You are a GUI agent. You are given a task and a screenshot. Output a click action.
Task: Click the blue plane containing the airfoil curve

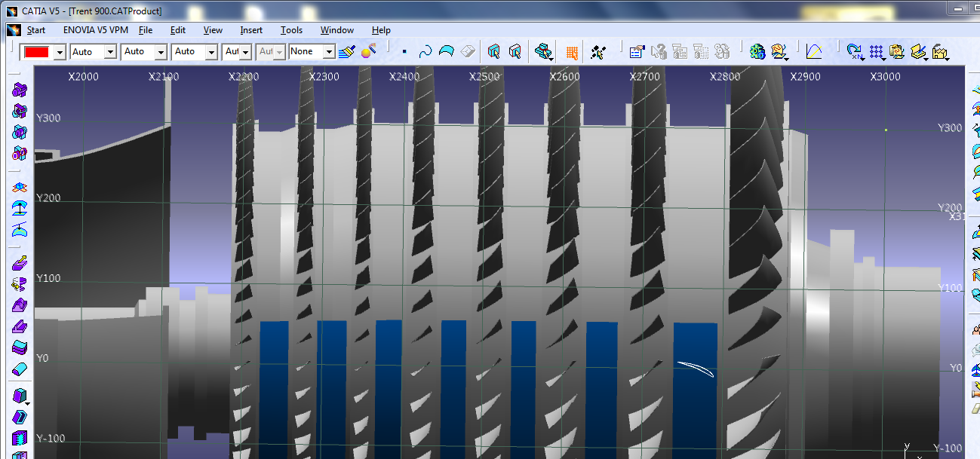pos(695,407)
